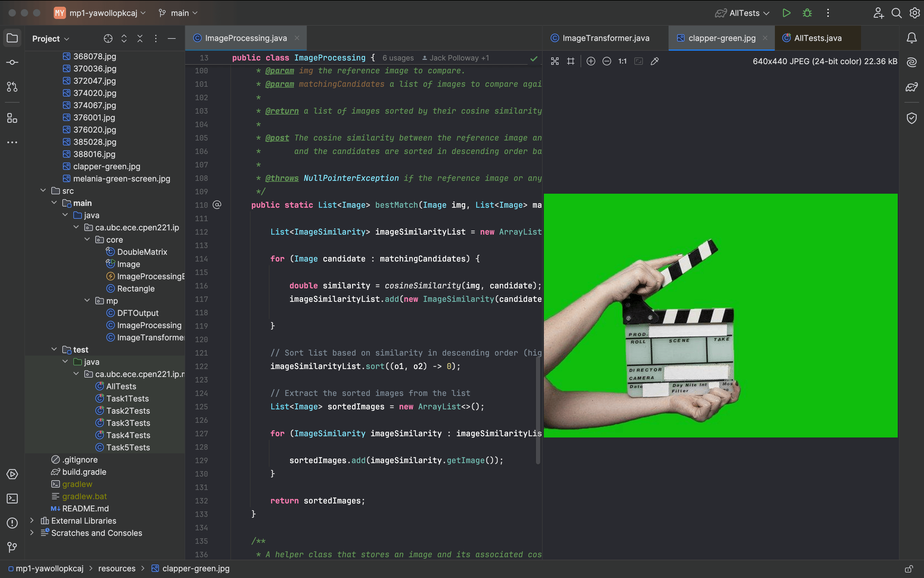Open Code With Me add user icon

[x=878, y=13]
